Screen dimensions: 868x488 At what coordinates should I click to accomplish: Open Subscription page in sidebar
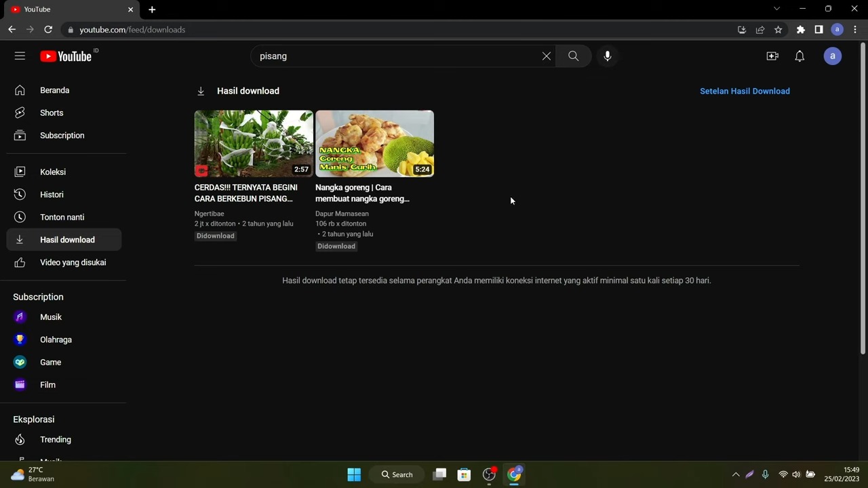coord(64,136)
